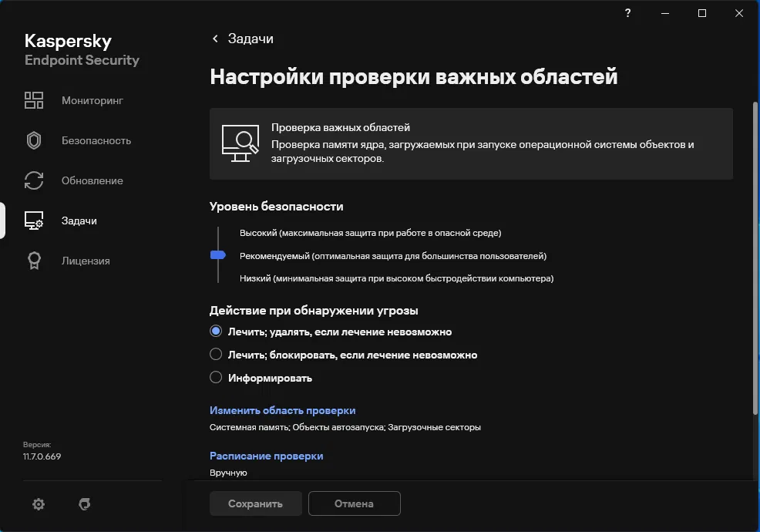Open Мониторинг section
760x532 pixels.
coord(92,100)
